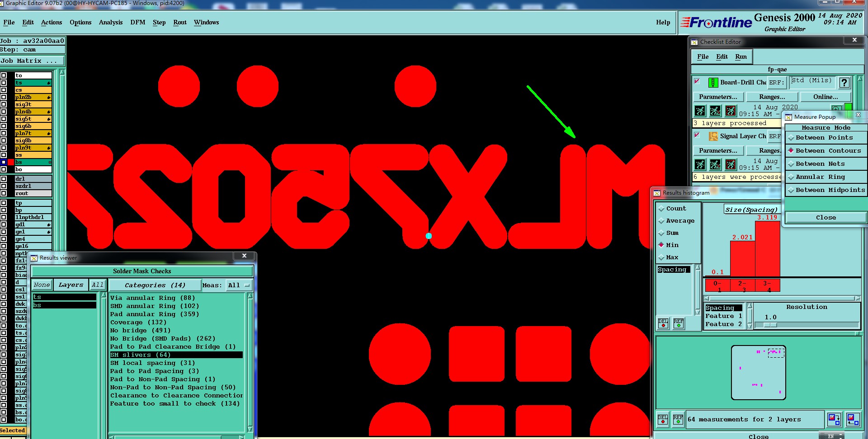Image resolution: width=868 pixels, height=439 pixels.
Task: Click ERF Std (Mils) input field
Action: (x=812, y=82)
